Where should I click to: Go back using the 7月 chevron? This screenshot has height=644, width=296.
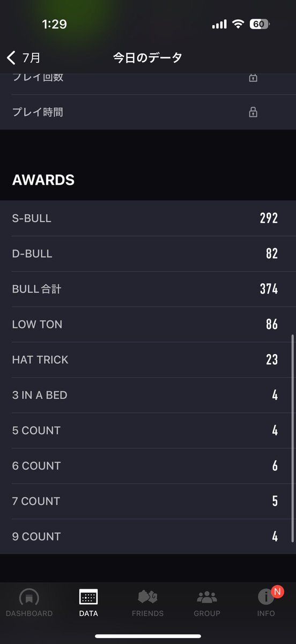tap(11, 57)
